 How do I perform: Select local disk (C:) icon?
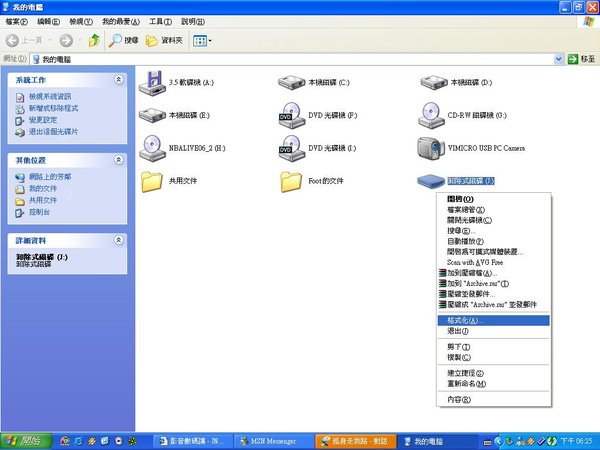pos(292,82)
